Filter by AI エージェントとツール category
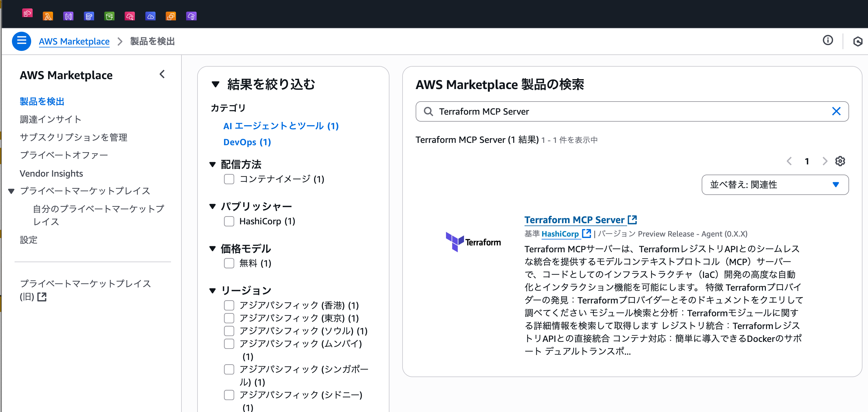This screenshot has height=412, width=868. [x=281, y=126]
